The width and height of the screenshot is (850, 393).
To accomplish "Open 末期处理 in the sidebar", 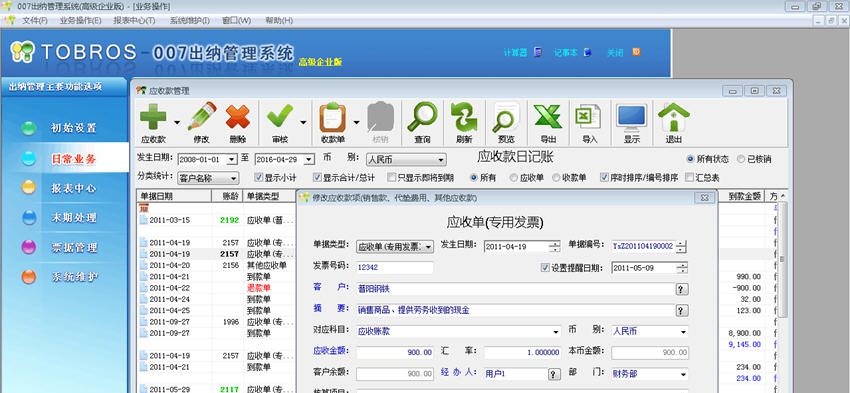I will (x=73, y=217).
